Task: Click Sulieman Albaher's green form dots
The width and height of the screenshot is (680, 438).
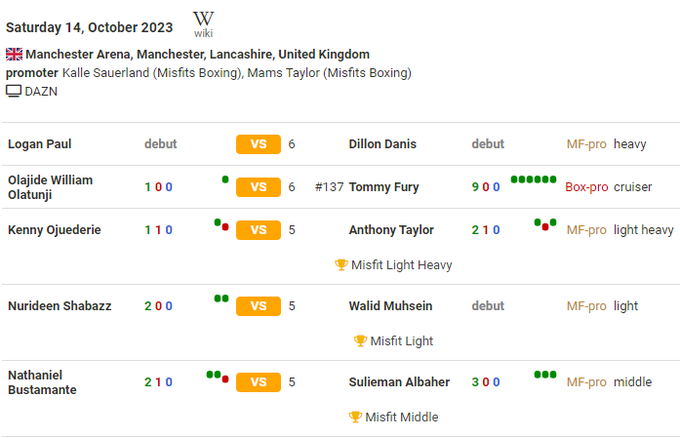Action: coord(545,375)
